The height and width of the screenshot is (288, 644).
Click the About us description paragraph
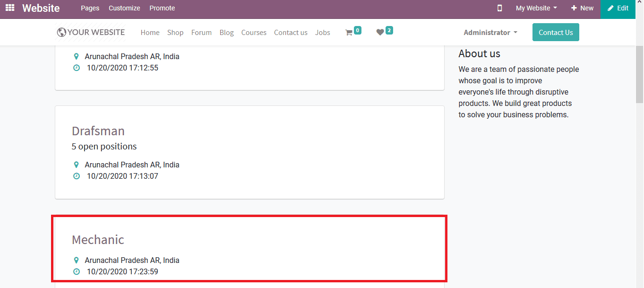click(518, 92)
